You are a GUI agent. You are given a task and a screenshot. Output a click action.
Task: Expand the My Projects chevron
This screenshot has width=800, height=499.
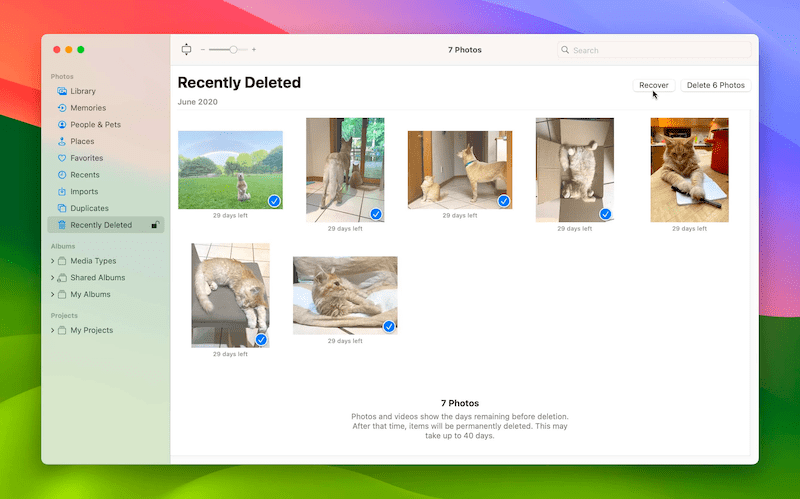(x=53, y=330)
